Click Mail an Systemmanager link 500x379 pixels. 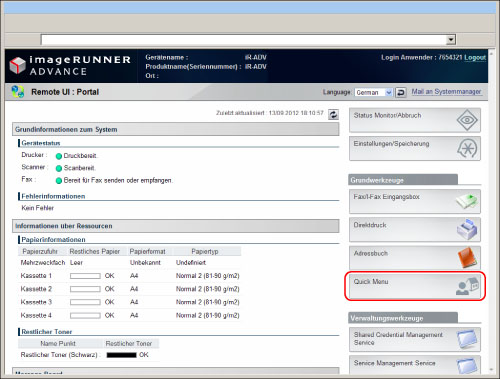(x=446, y=92)
